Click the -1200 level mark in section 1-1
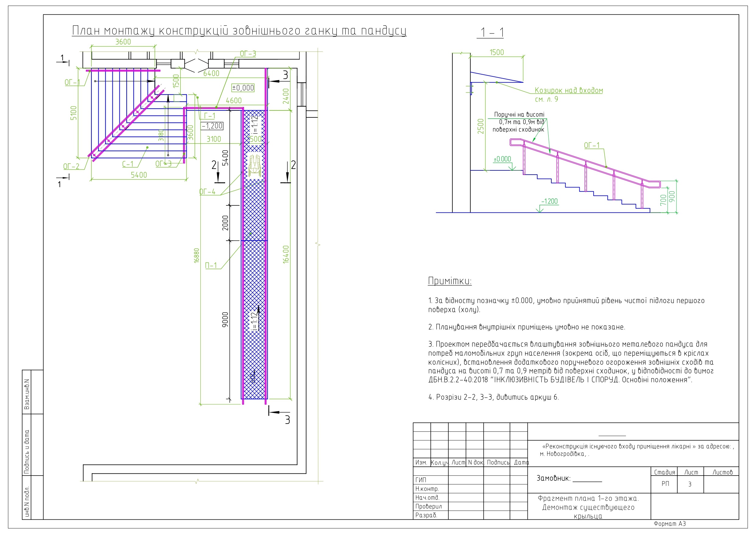 (x=549, y=201)
